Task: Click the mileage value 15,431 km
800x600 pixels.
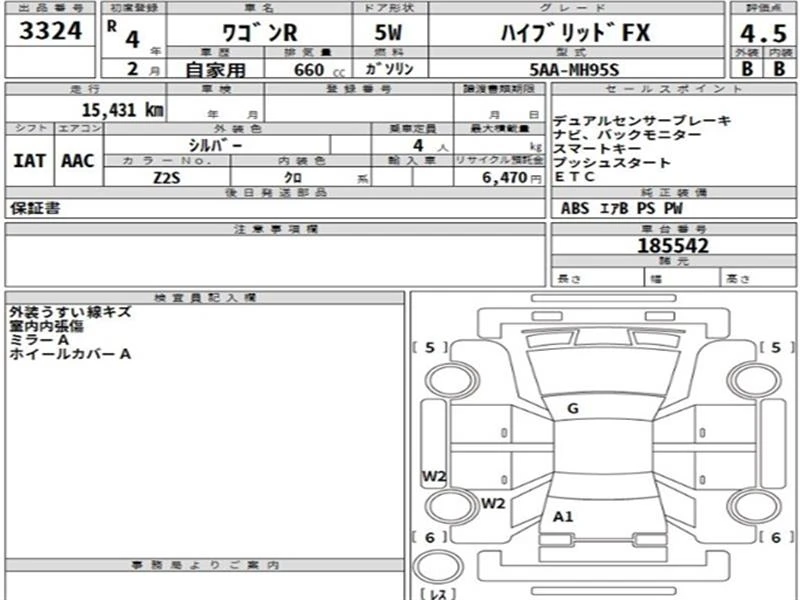Action: [123, 110]
